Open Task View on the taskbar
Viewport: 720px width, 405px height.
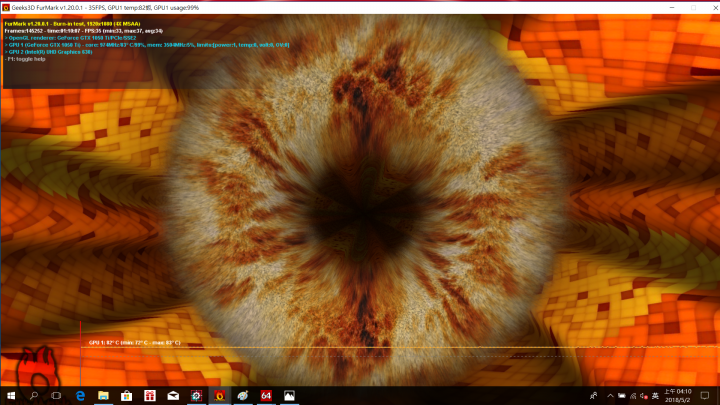point(56,395)
